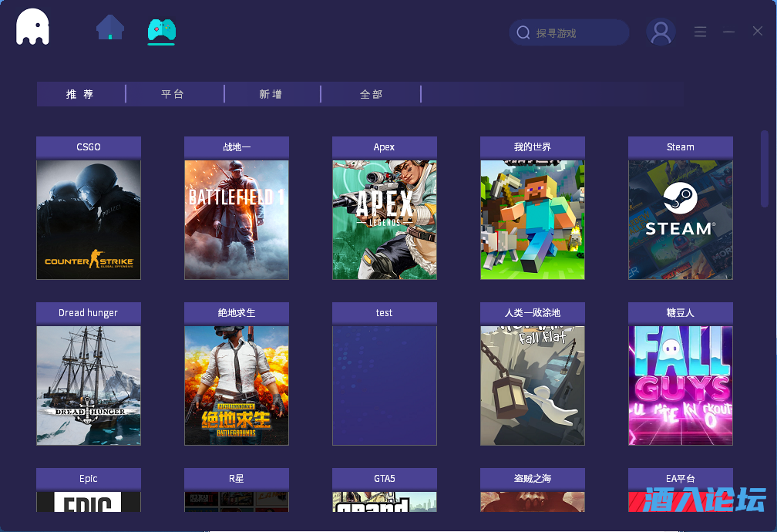Image resolution: width=777 pixels, height=532 pixels.
Task: Click the Steam title label
Action: point(681,147)
